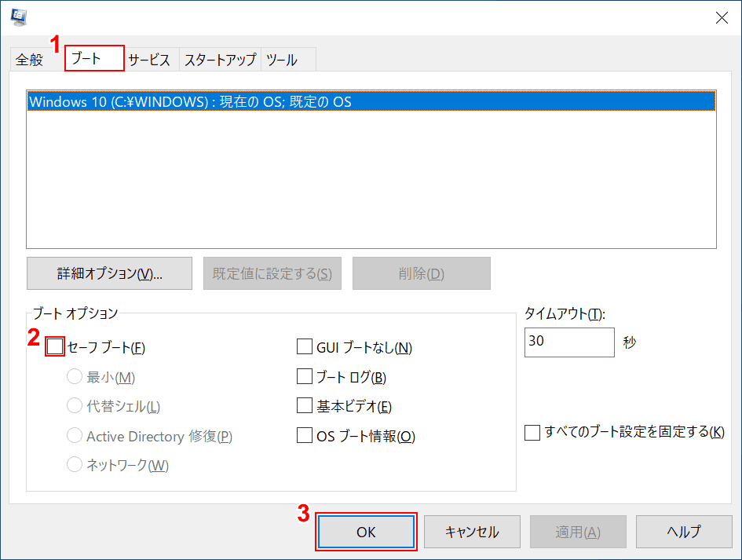Confirm with the OK button
Image resolution: width=742 pixels, height=560 pixels.
coord(366,532)
